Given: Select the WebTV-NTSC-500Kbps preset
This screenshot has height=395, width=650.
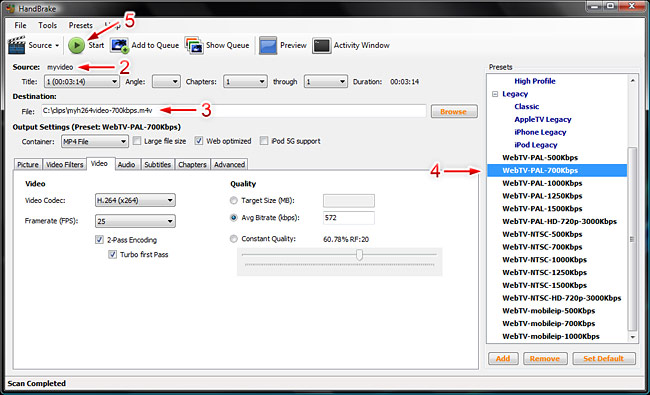Looking at the screenshot, I should tap(542, 234).
